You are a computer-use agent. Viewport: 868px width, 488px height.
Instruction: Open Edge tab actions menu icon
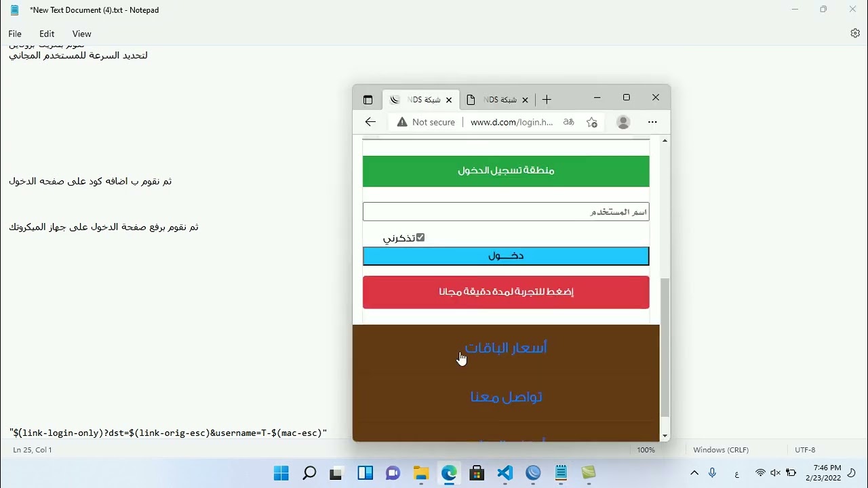coord(368,100)
